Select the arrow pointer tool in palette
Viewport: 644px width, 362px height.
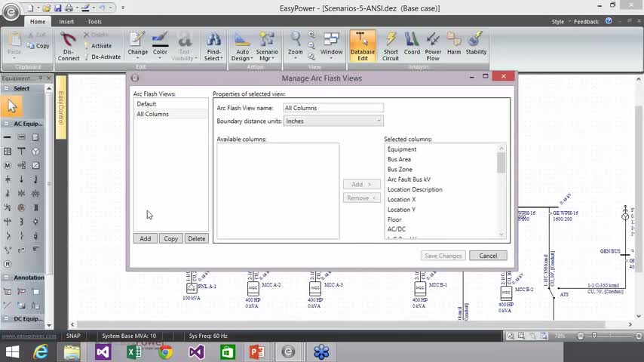[12, 106]
